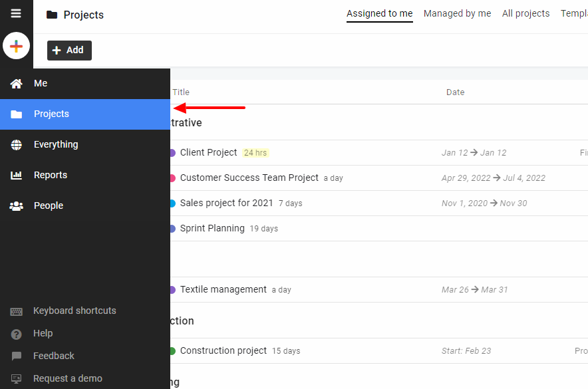
Task: Open Sales project for 2021
Action: point(227,203)
